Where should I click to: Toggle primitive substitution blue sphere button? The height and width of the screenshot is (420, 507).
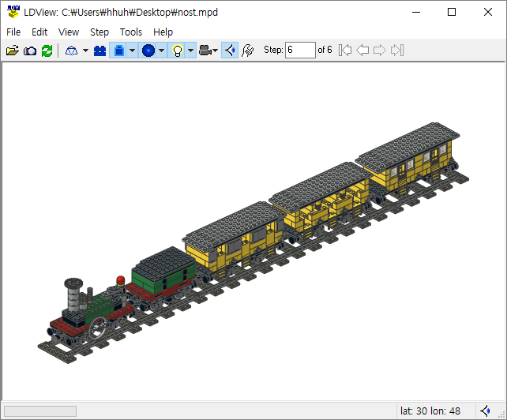pyautogui.click(x=148, y=51)
